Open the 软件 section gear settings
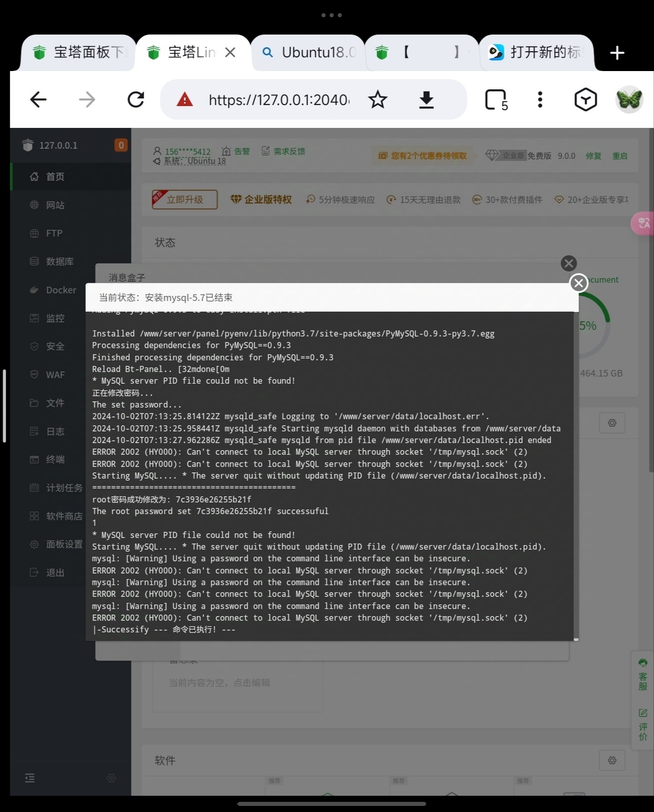Viewport: 654px width, 812px height. (x=612, y=760)
